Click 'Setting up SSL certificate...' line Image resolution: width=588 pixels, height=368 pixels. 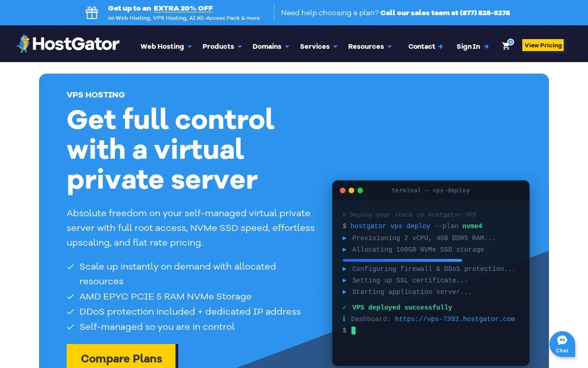pos(410,281)
